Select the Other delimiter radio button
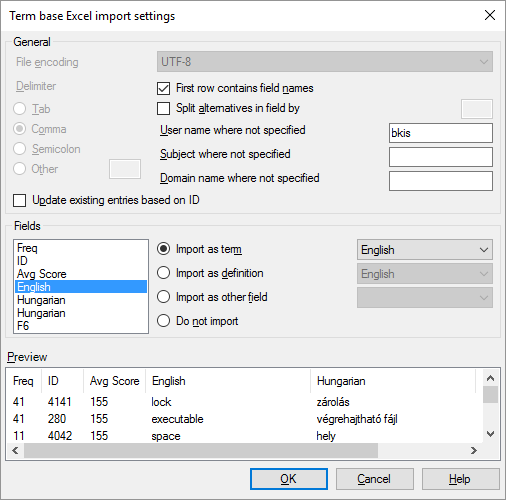This screenshot has height=500, width=506. [19, 169]
